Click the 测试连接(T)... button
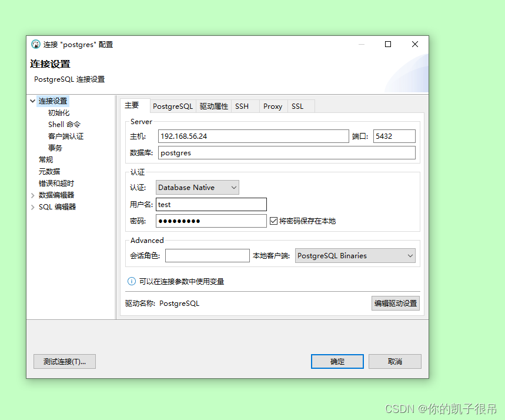Image resolution: width=505 pixels, height=420 pixels. [x=65, y=361]
